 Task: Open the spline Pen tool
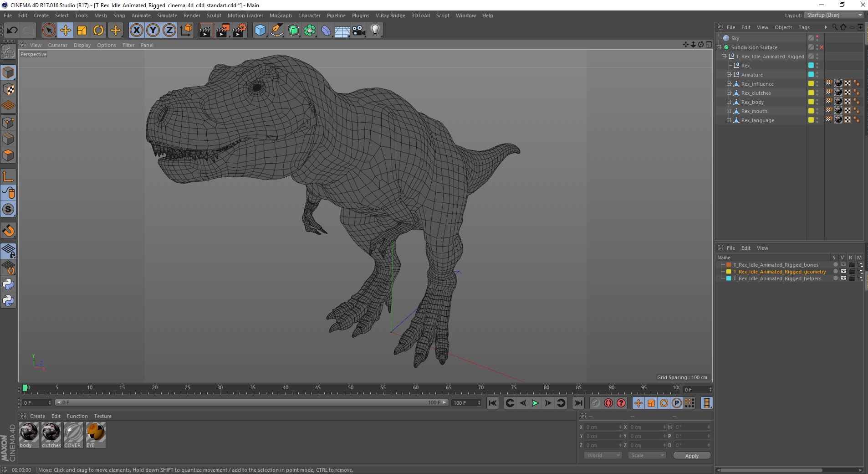click(x=276, y=31)
